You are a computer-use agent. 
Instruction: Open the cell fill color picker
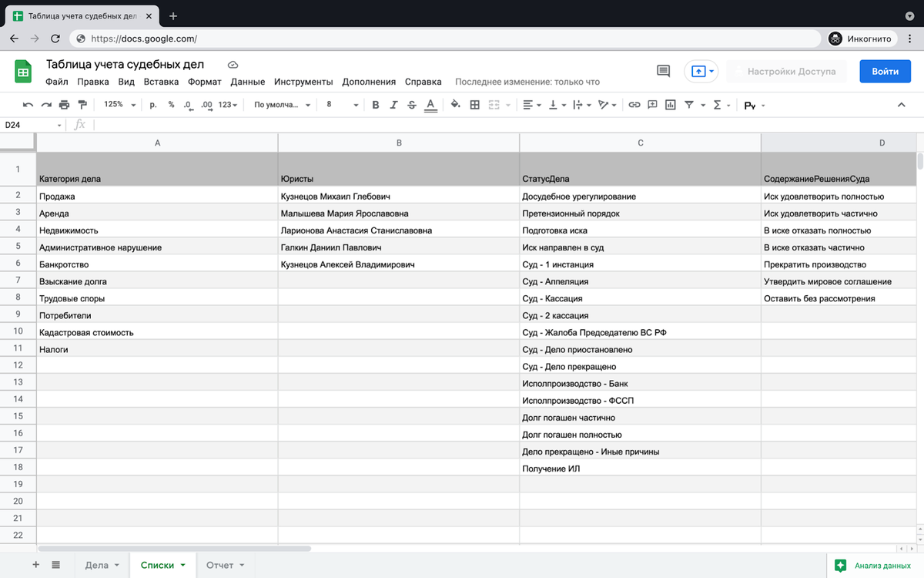click(455, 105)
